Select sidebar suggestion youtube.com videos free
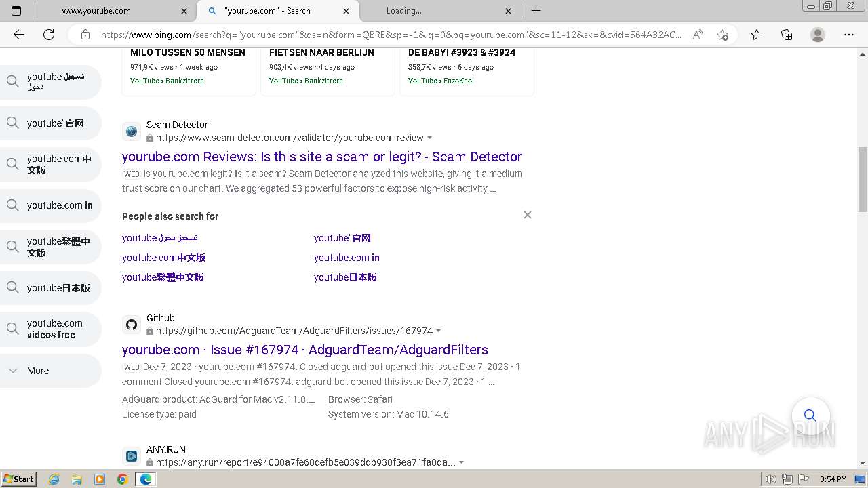The image size is (868, 488). pyautogui.click(x=50, y=329)
